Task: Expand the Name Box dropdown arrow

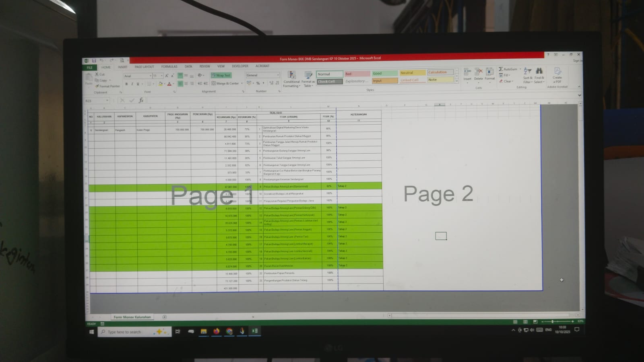Action: click(x=107, y=101)
